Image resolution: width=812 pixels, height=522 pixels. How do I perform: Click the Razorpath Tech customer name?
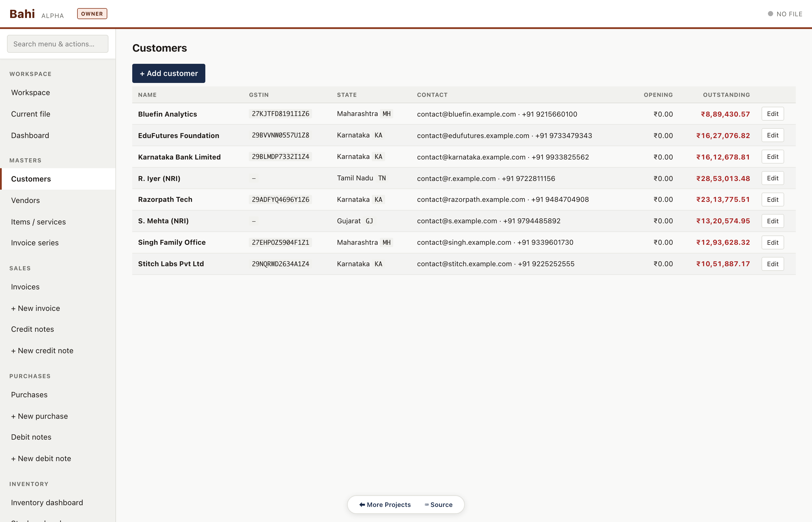(x=165, y=199)
